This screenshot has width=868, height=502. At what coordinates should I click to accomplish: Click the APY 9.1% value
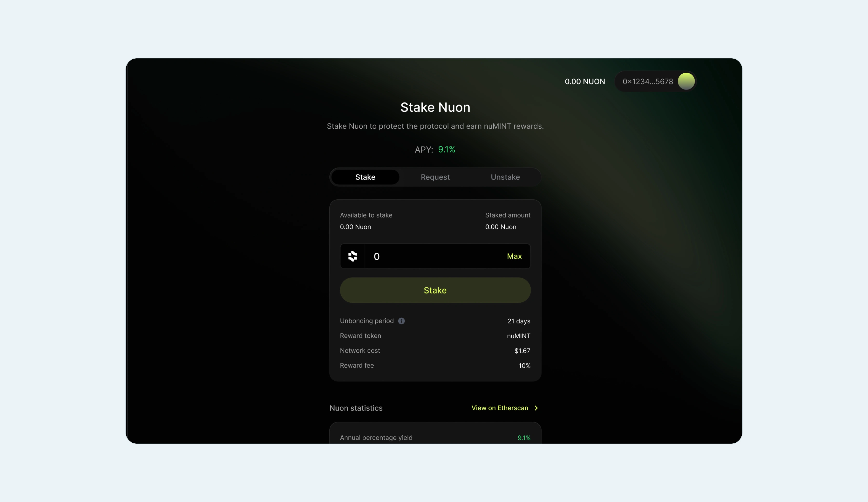pos(446,150)
